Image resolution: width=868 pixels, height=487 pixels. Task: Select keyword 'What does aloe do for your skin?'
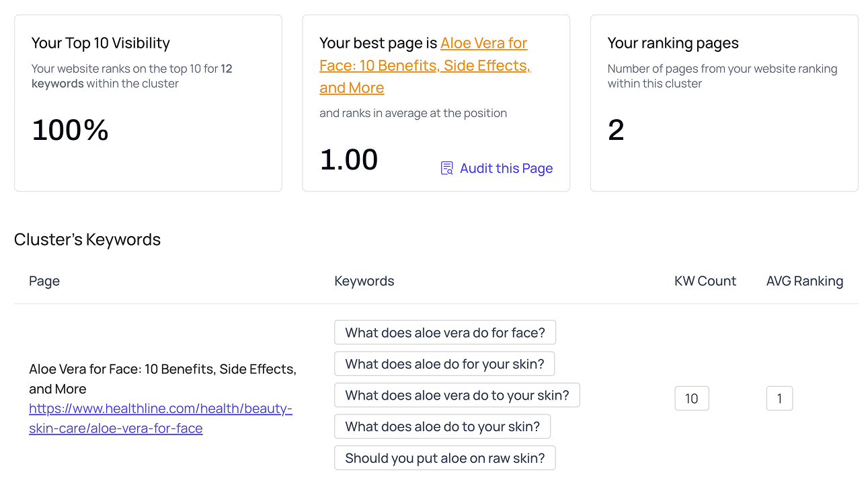click(x=444, y=364)
